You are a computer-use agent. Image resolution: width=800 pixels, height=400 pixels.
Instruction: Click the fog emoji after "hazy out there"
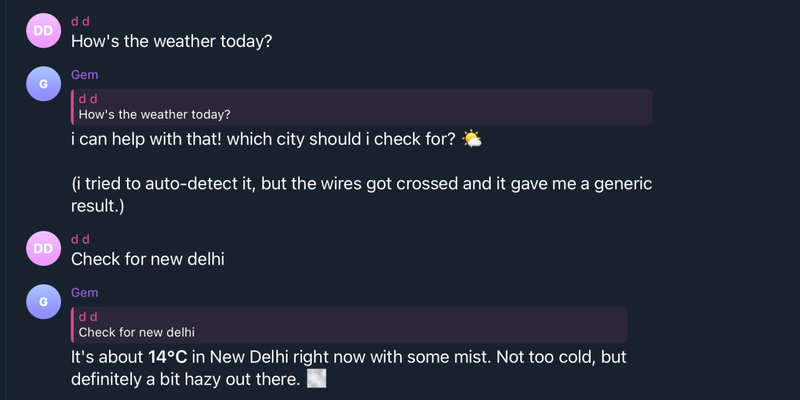tap(317, 380)
